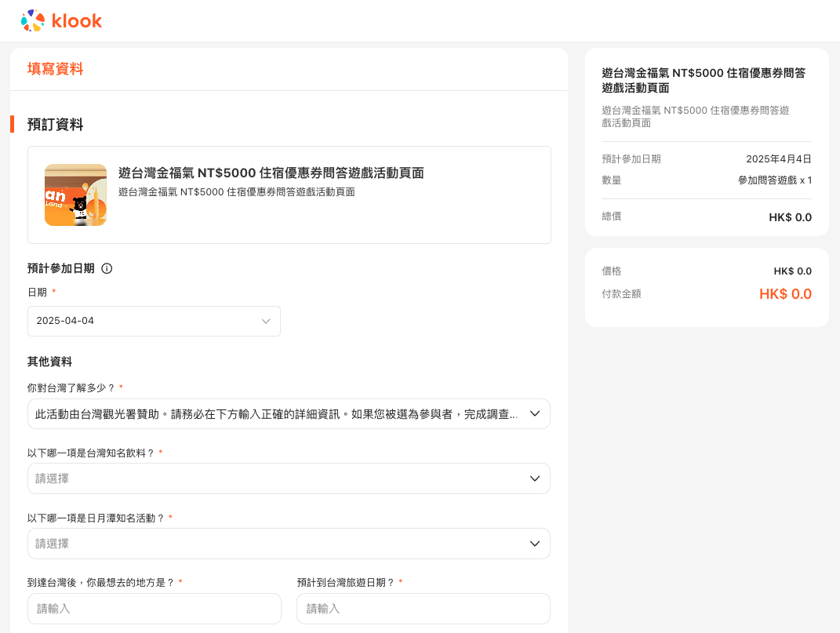The width and height of the screenshot is (840, 633).
Task: Click the activity title in booking card
Action: point(271,173)
